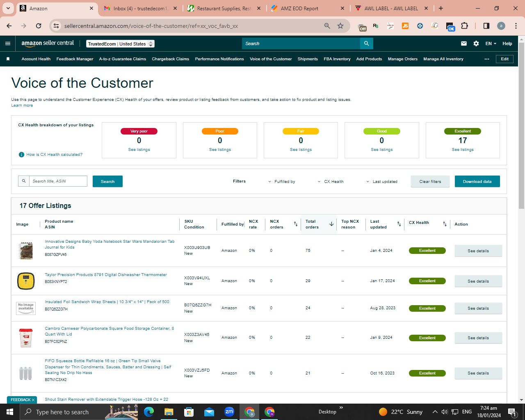This screenshot has width=525, height=420.
Task: Click the Search title, ASIN input field
Action: (58, 181)
